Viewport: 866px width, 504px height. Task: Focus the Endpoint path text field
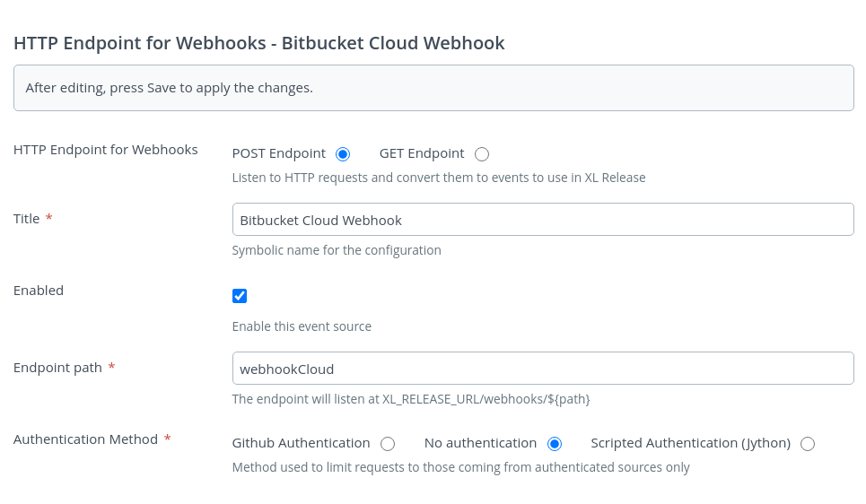(542, 369)
